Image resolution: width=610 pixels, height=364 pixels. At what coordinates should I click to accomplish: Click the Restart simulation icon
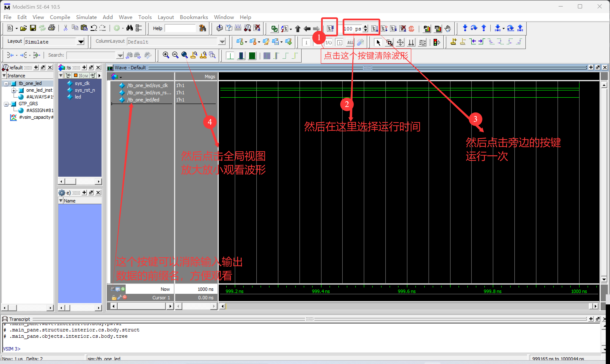point(330,29)
